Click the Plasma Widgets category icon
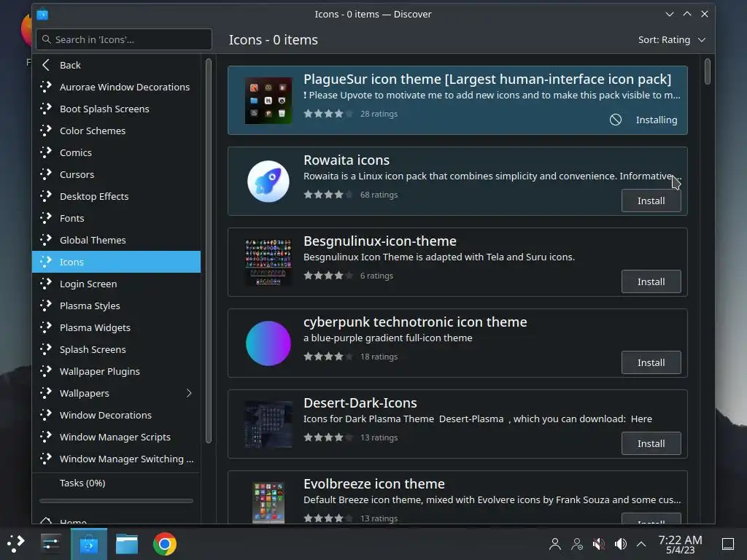The height and width of the screenshot is (560, 747). 46,328
